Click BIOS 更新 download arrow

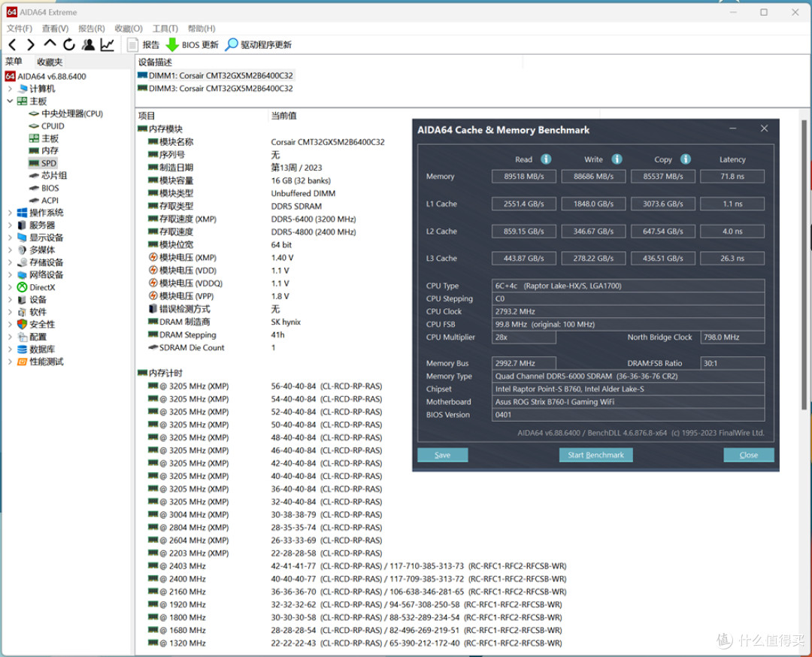[x=192, y=45]
